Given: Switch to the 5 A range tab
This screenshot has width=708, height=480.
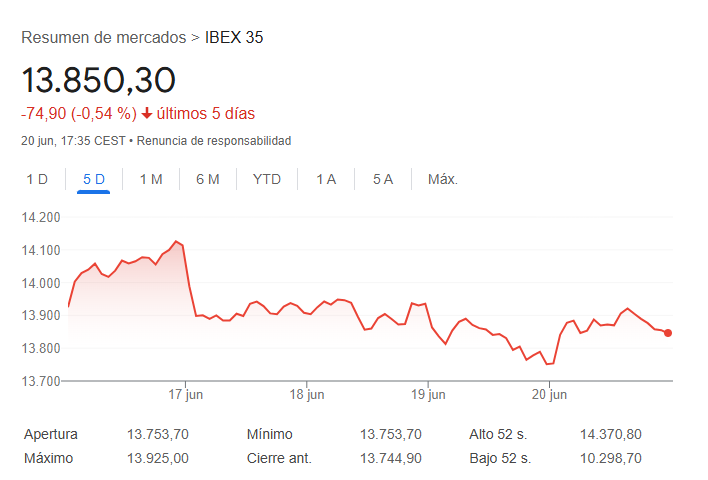Looking at the screenshot, I should [383, 179].
